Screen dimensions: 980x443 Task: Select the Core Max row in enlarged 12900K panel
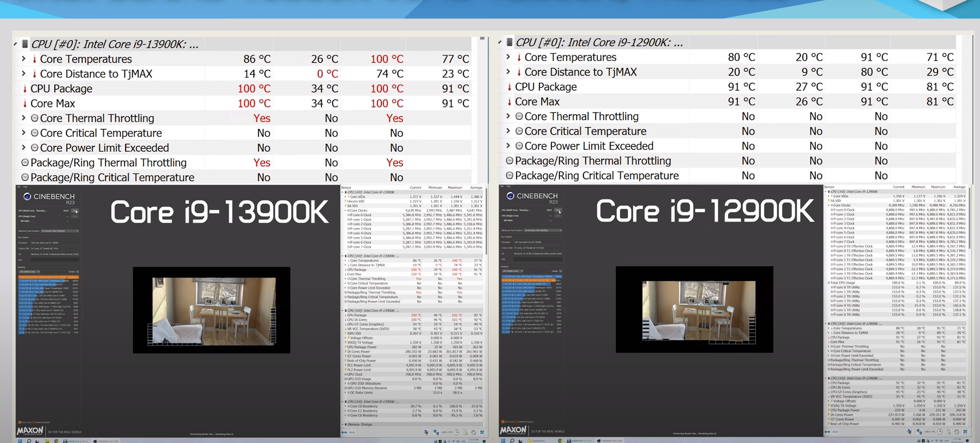728,102
